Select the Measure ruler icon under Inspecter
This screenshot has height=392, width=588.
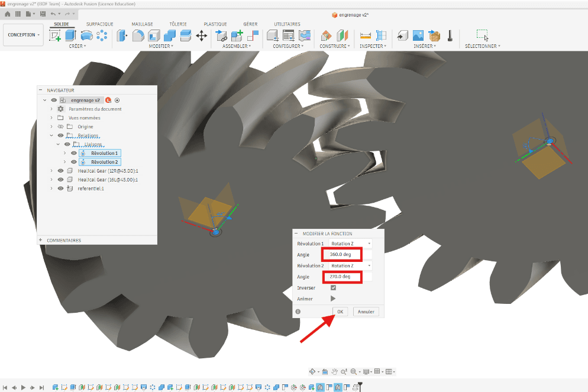[x=365, y=35]
